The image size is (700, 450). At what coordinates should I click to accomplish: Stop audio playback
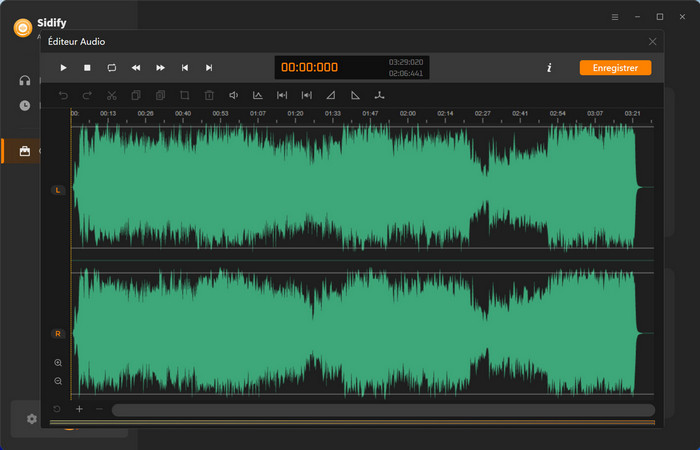87,68
